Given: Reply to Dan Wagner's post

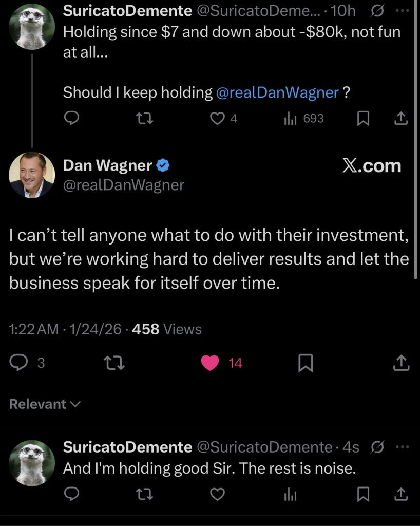Looking at the screenshot, I should pyautogui.click(x=20, y=363).
